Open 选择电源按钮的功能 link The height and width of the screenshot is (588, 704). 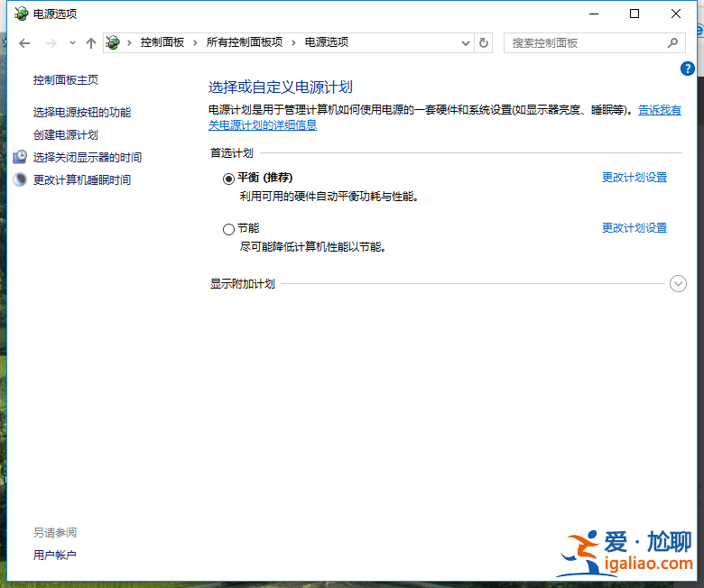(82, 112)
